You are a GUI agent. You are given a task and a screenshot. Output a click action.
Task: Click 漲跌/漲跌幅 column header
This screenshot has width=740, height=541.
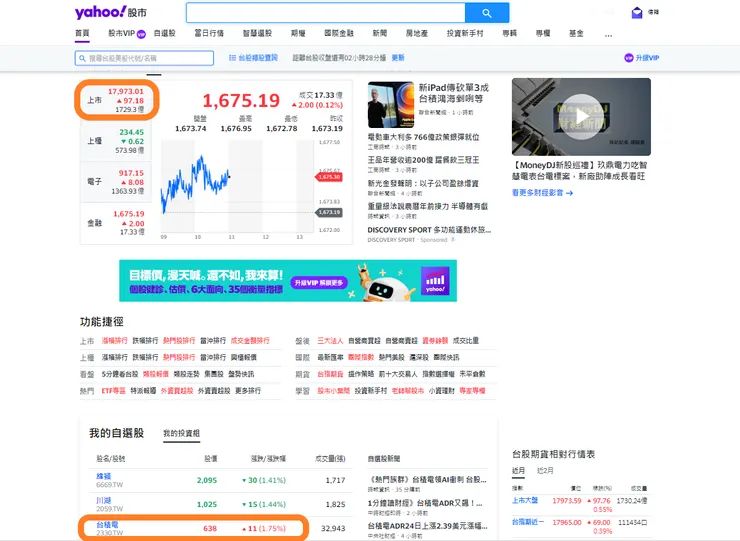268,458
